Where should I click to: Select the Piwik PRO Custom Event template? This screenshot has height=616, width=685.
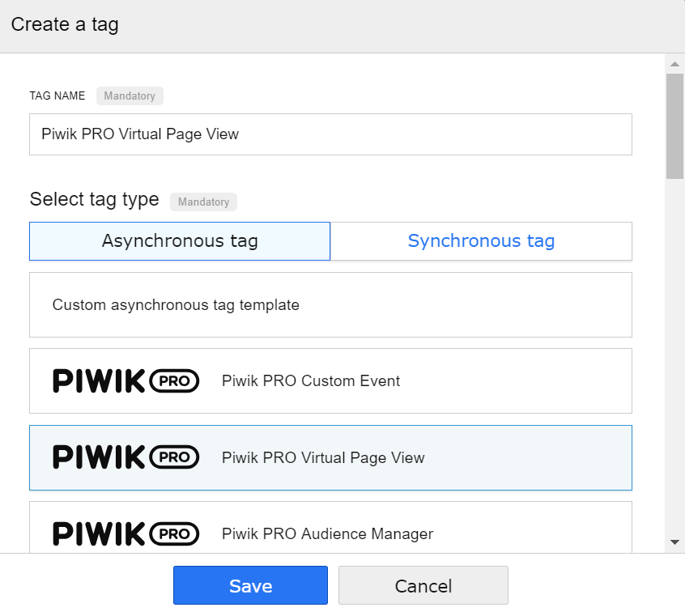pyautogui.click(x=330, y=381)
